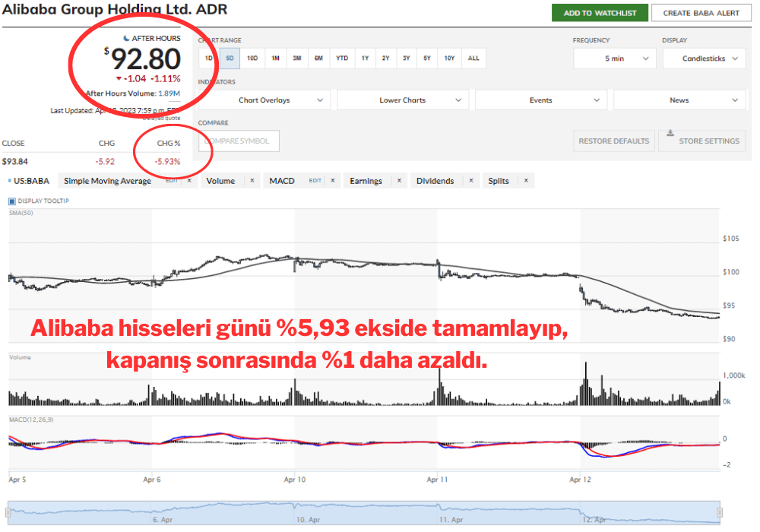
Task: Click the Earnings chip label
Action: 366,181
